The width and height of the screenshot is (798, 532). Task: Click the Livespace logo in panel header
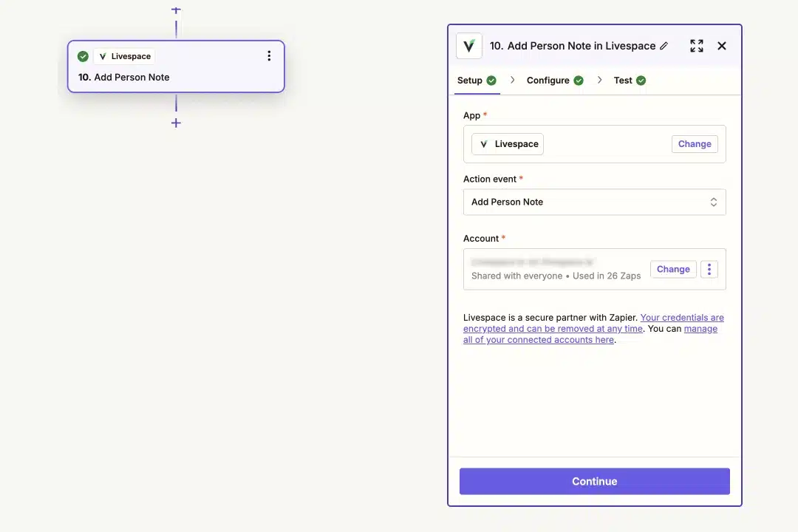tap(469, 46)
